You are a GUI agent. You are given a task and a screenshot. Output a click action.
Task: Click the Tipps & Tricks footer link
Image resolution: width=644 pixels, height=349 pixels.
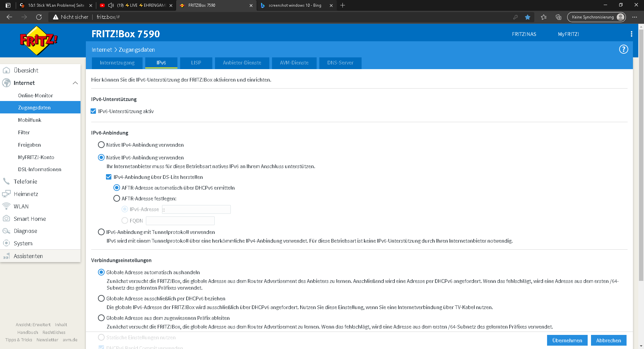pos(18,340)
